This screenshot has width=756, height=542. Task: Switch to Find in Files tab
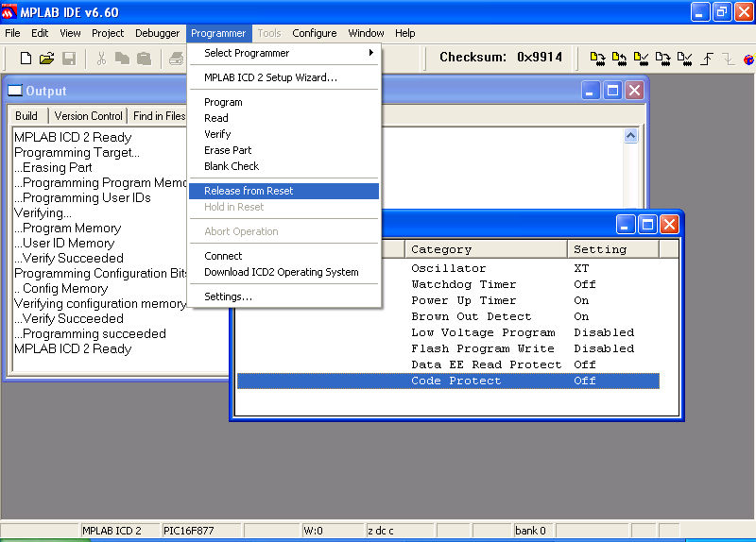point(159,115)
